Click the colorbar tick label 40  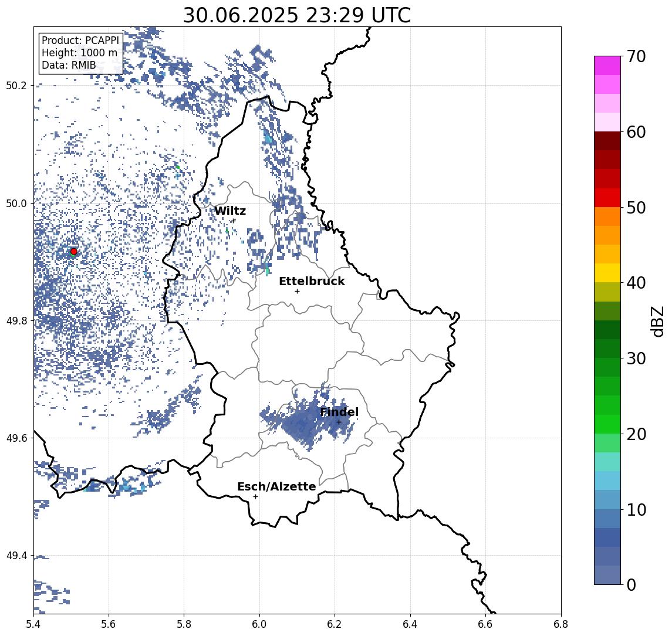636,283
